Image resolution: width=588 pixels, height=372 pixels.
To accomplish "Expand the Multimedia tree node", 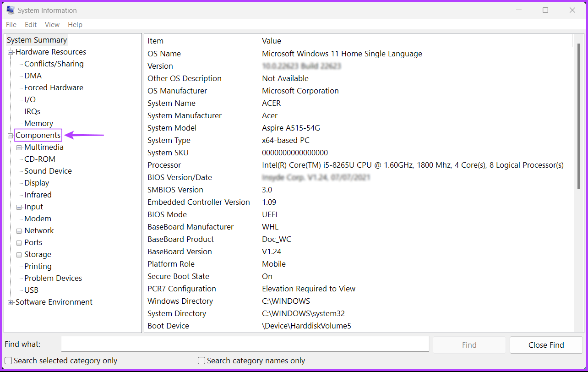I will pos(19,148).
